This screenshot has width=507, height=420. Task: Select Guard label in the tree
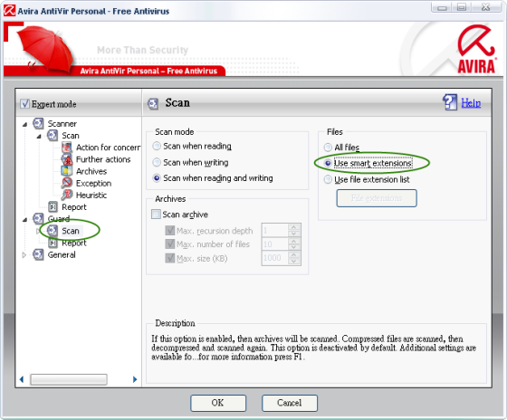(59, 219)
